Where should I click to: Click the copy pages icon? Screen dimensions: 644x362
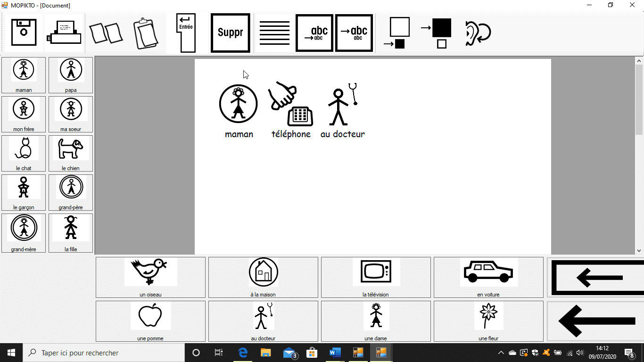tap(106, 33)
